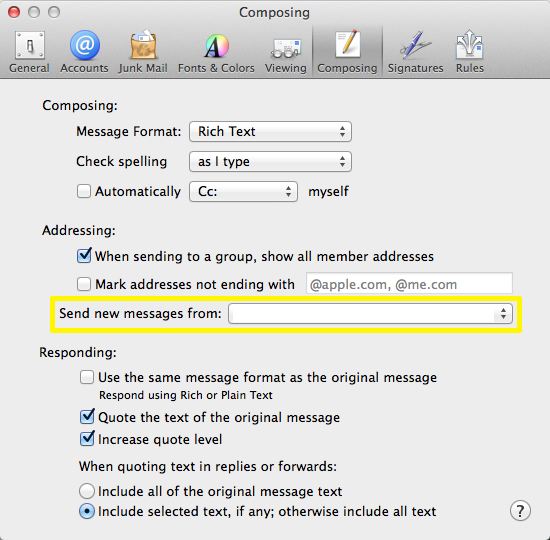This screenshot has height=540, width=550.
Task: Open the Send new messages from dropdown
Action: click(x=370, y=313)
